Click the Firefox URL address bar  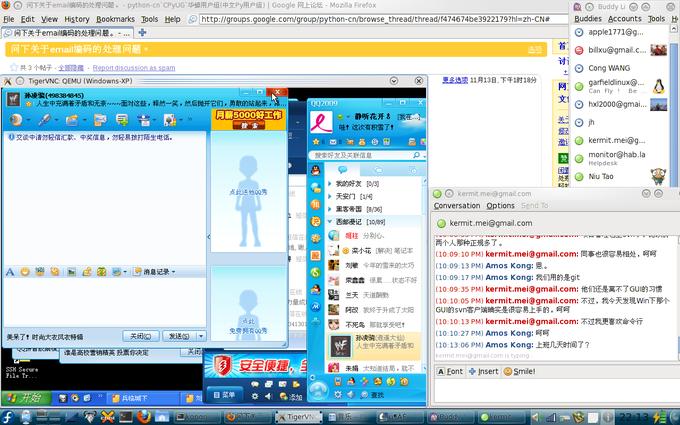(380, 19)
